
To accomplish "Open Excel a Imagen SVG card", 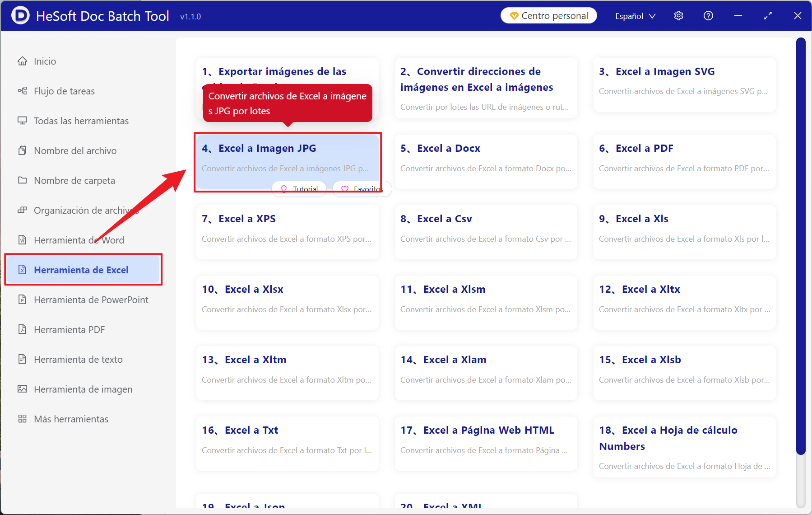I will click(685, 85).
